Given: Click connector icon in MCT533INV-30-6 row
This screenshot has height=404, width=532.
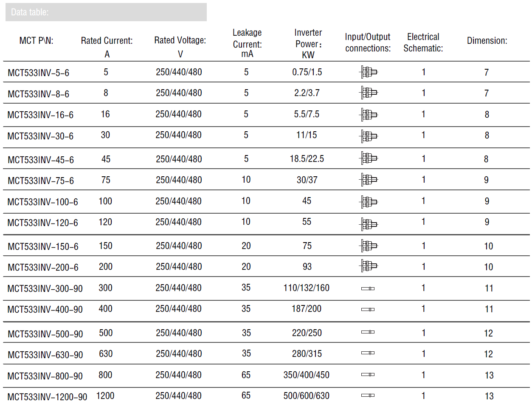Looking at the screenshot, I should click(368, 136).
